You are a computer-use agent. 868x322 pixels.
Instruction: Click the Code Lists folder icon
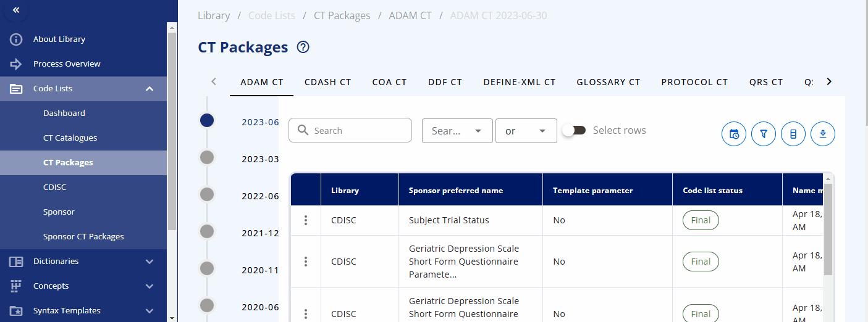pyautogui.click(x=16, y=89)
